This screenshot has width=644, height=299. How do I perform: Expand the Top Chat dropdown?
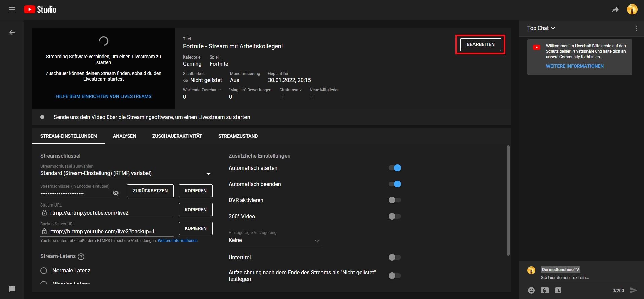click(x=541, y=28)
